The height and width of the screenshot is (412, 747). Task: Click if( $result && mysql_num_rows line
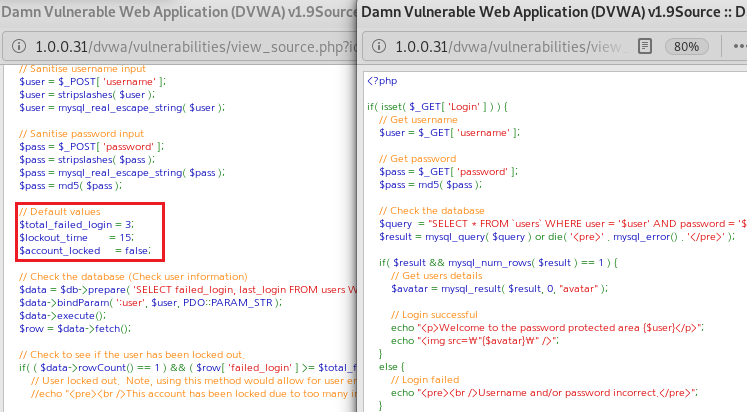click(498, 262)
